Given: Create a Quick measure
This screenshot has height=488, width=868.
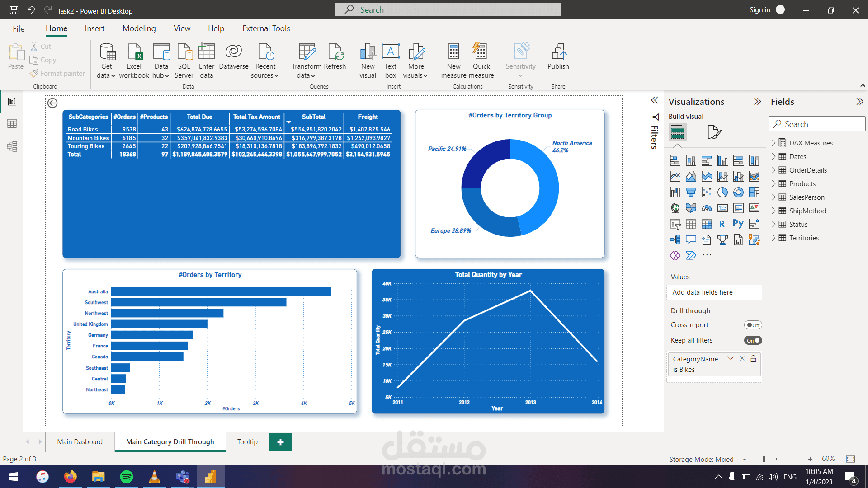Looking at the screenshot, I should click(x=481, y=61).
